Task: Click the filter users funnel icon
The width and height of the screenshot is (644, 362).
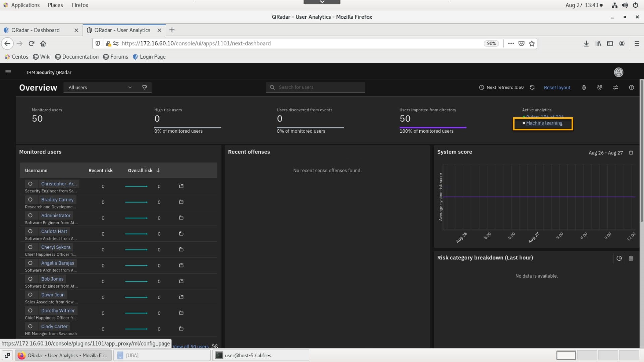Action: 145,87
